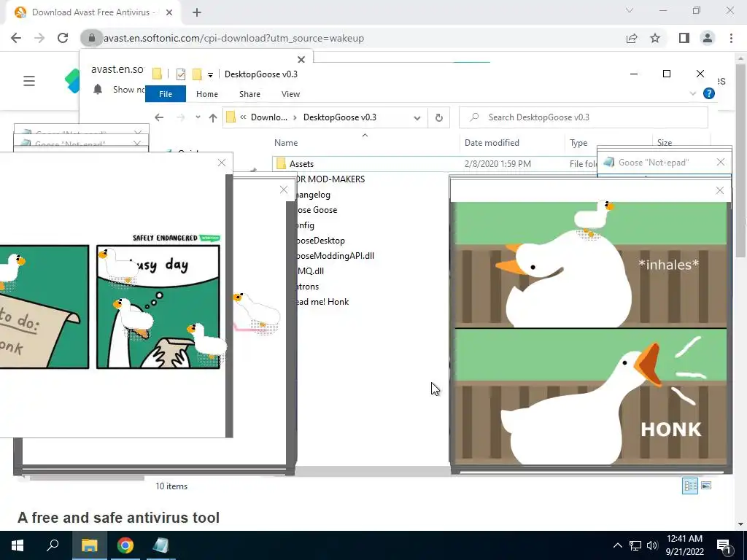Image resolution: width=747 pixels, height=560 pixels.
Task: Sort files by Date modified column
Action: 492,143
